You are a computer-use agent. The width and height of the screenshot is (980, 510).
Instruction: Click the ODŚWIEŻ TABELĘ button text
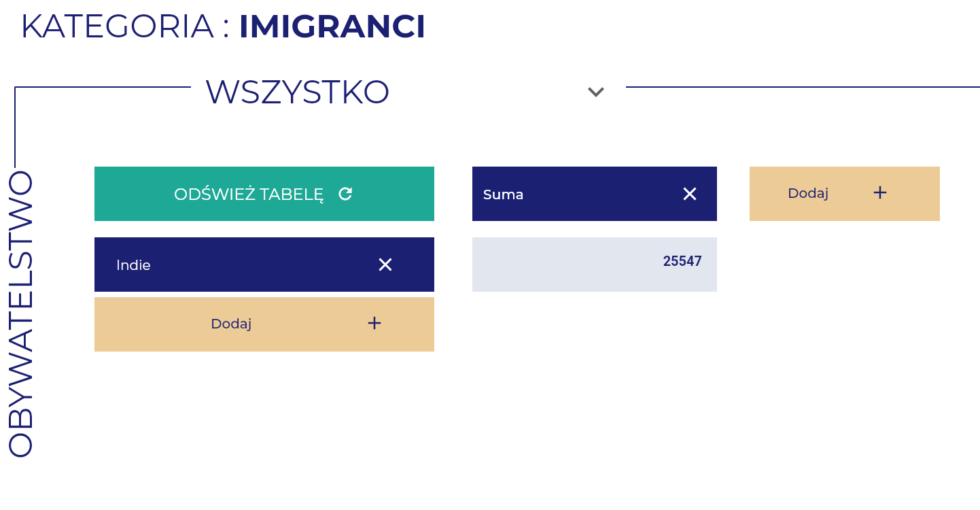point(249,194)
